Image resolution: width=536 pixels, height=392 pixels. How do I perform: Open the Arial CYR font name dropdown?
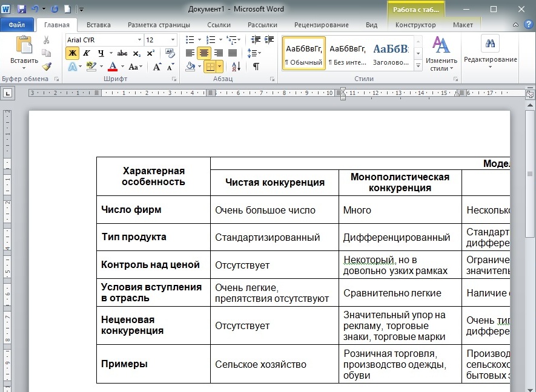(139, 40)
